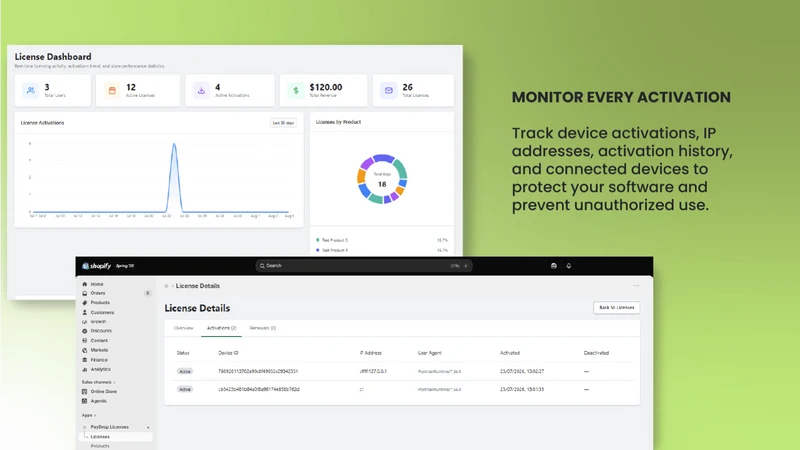800x450 pixels.
Task: Click the Back to Licenses button
Action: click(616, 308)
